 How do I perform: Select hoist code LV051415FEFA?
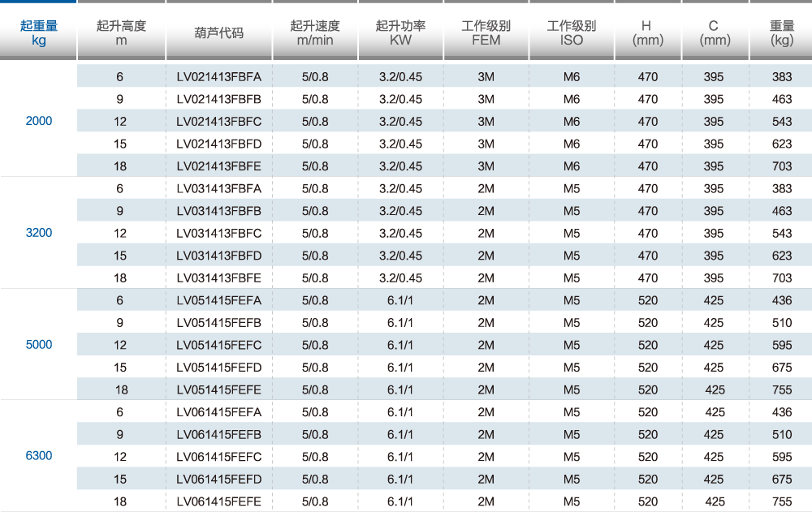click(x=218, y=300)
